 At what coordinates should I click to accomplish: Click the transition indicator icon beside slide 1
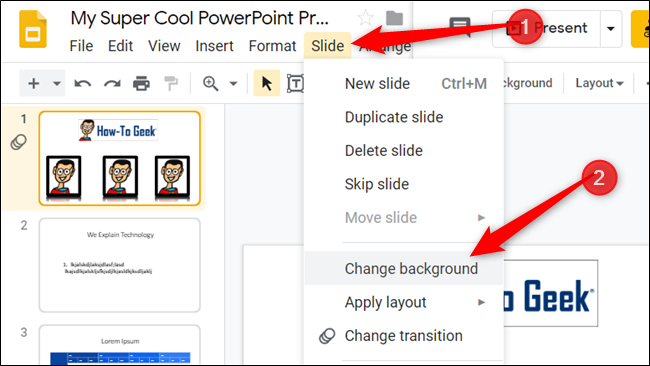click(19, 142)
